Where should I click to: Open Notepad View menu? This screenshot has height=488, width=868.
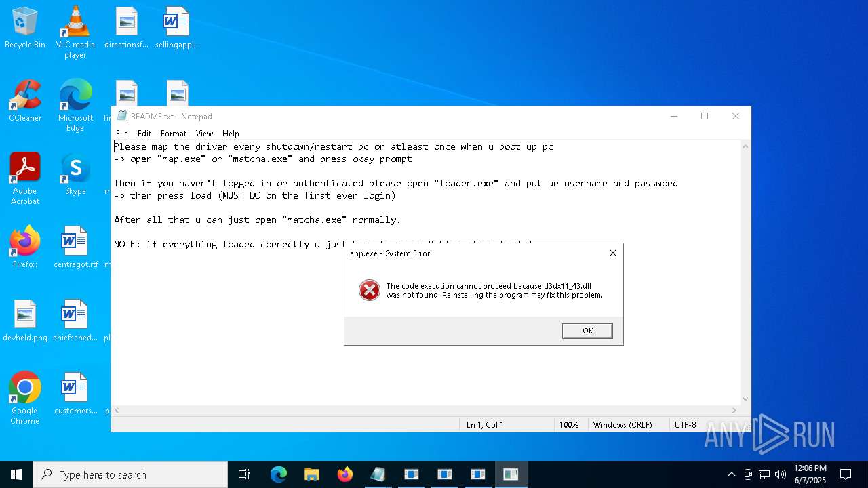point(204,134)
